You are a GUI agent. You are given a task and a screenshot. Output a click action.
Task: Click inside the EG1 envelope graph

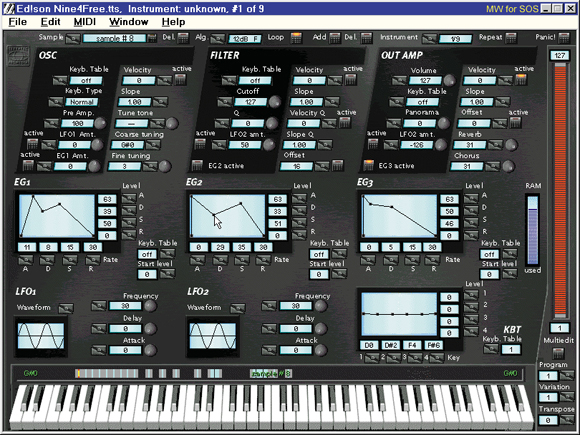[57, 216]
